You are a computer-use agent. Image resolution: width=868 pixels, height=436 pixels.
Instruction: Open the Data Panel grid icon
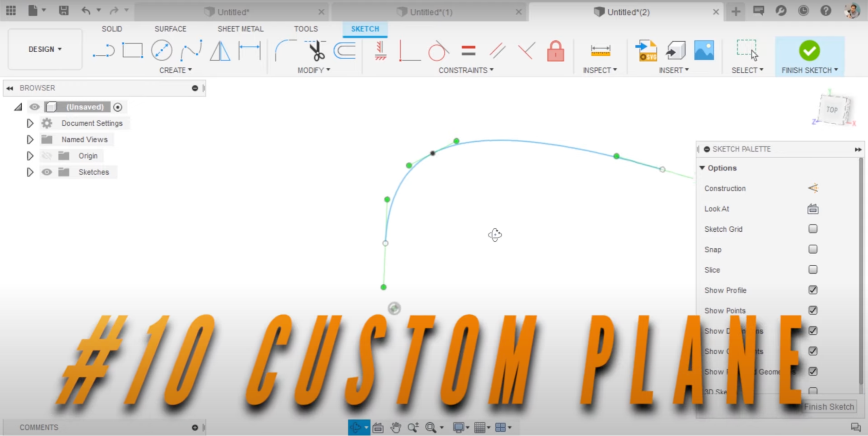tap(11, 10)
